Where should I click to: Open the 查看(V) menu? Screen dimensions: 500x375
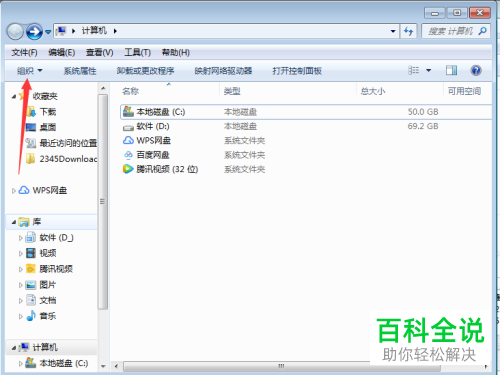click(99, 52)
